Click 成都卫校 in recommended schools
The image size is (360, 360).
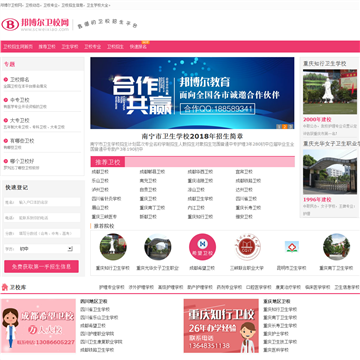coord(100,172)
